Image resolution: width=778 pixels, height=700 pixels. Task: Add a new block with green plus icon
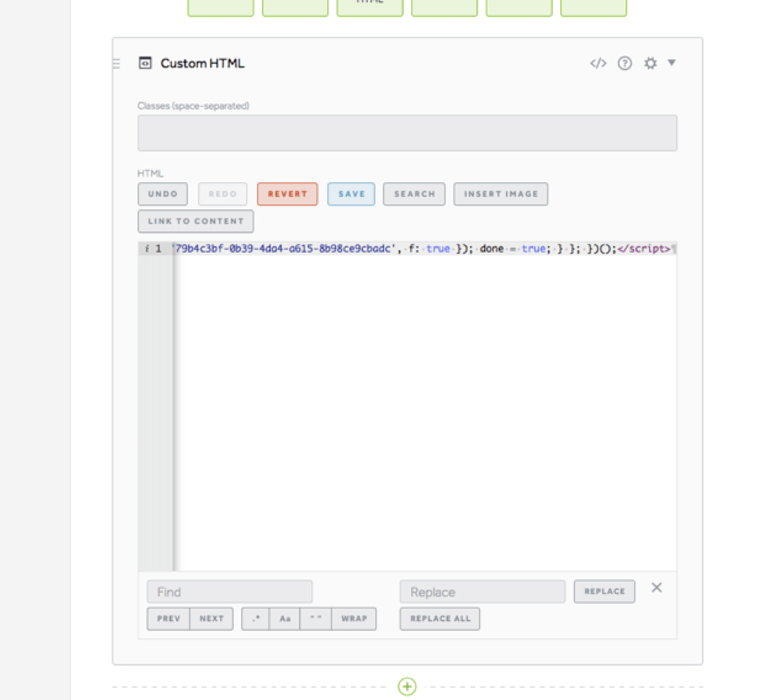click(x=407, y=686)
